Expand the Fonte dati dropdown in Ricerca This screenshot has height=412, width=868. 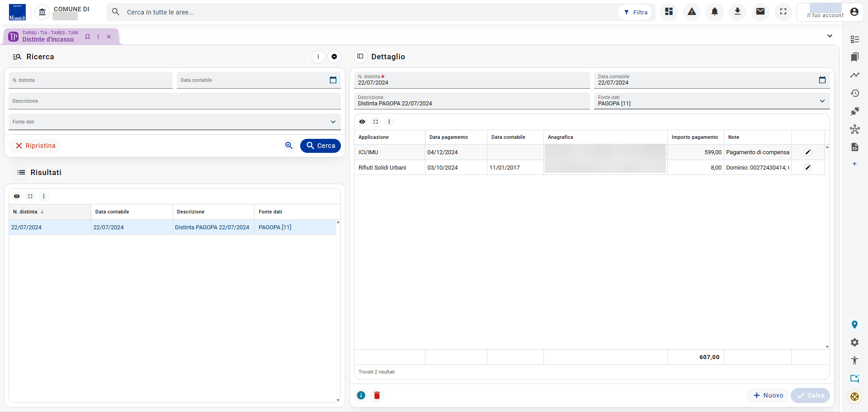point(333,122)
